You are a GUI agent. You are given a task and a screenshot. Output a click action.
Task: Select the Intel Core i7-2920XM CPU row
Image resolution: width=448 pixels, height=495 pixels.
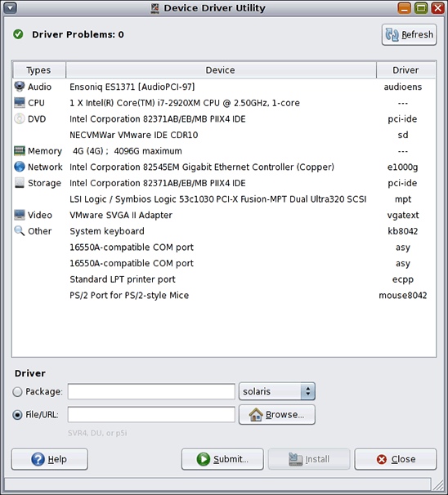224,103
